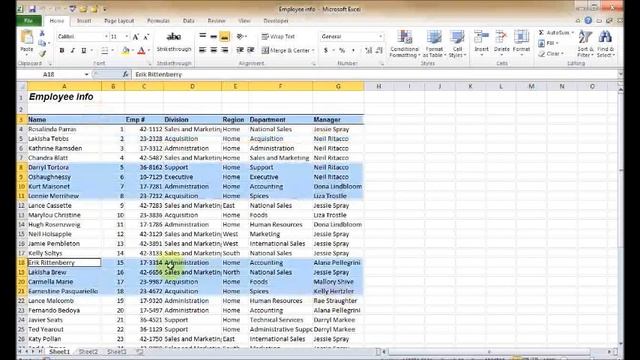Open the font size 11 dropdown

click(x=127, y=37)
